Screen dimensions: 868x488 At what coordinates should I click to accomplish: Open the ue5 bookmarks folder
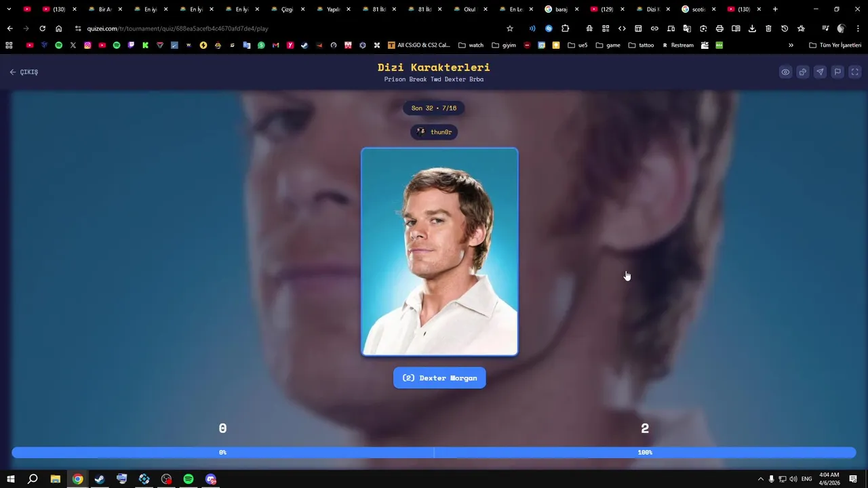tap(578, 45)
